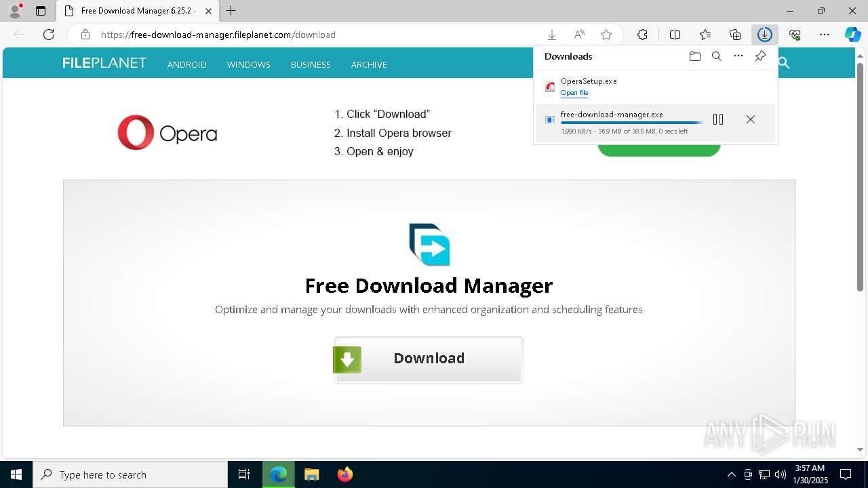Image resolution: width=868 pixels, height=488 pixels.
Task: Click Open file link for OperaSetup.exe
Action: 574,93
